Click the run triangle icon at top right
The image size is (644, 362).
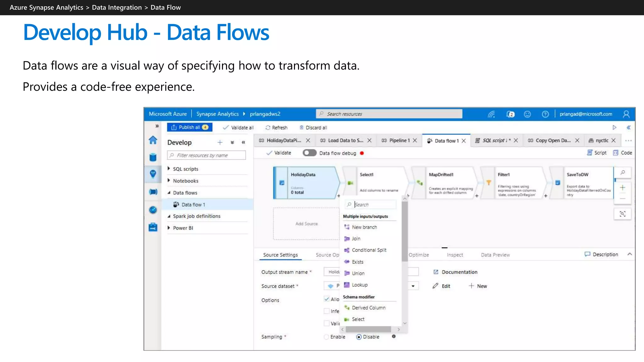pyautogui.click(x=614, y=127)
